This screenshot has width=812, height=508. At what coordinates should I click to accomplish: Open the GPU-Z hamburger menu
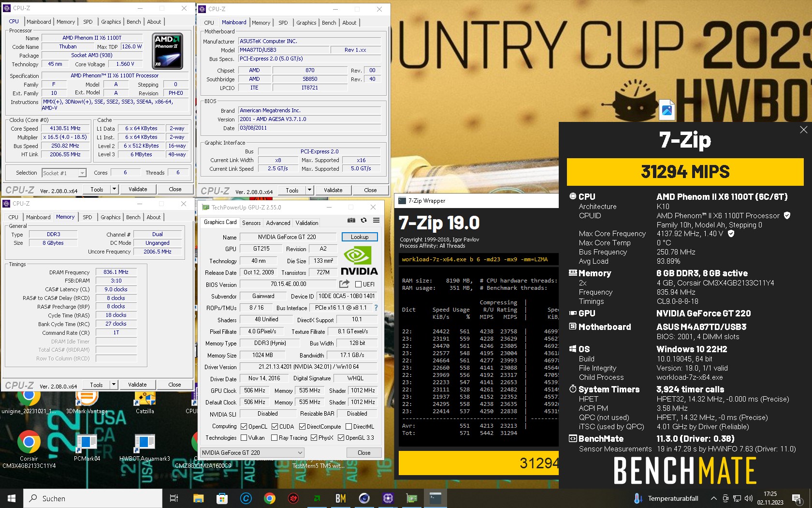pyautogui.click(x=376, y=221)
